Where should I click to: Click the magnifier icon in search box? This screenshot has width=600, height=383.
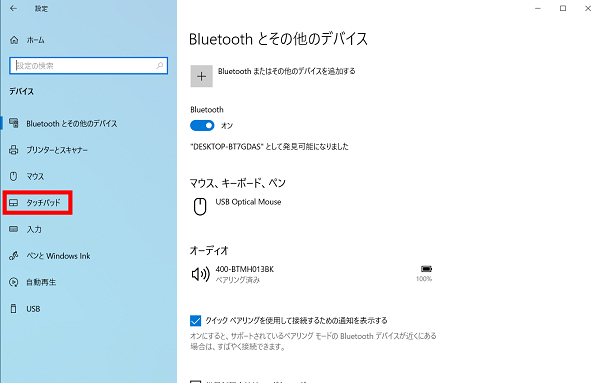[x=160, y=65]
